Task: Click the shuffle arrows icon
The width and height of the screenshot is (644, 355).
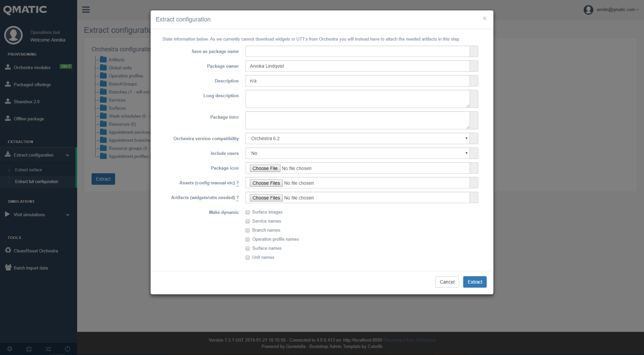Action: tap(48, 349)
